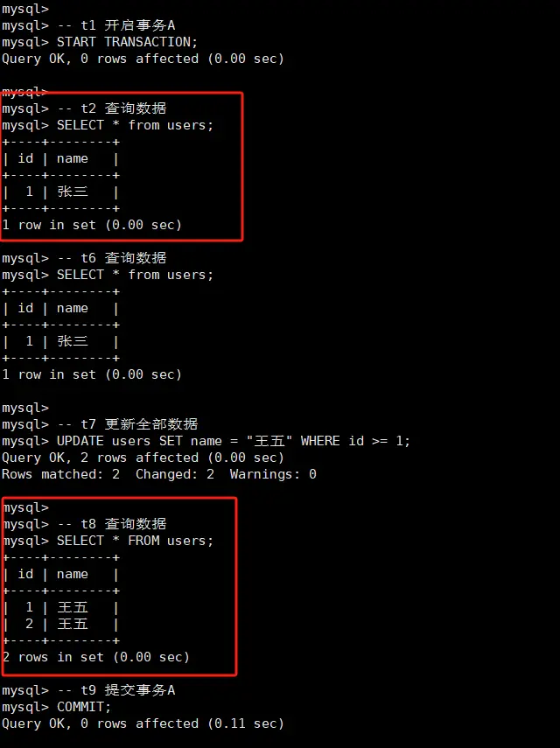
Task: Click the COMMIT; command line
Action: (x=56, y=707)
